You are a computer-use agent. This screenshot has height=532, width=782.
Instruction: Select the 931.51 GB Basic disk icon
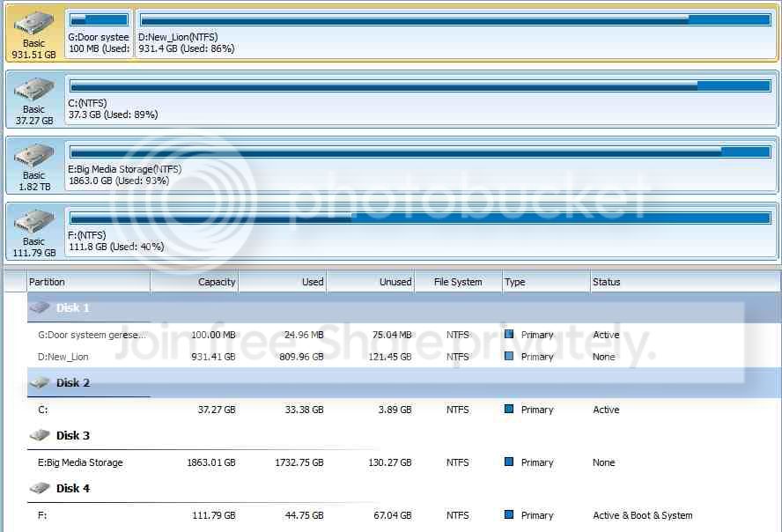34,24
